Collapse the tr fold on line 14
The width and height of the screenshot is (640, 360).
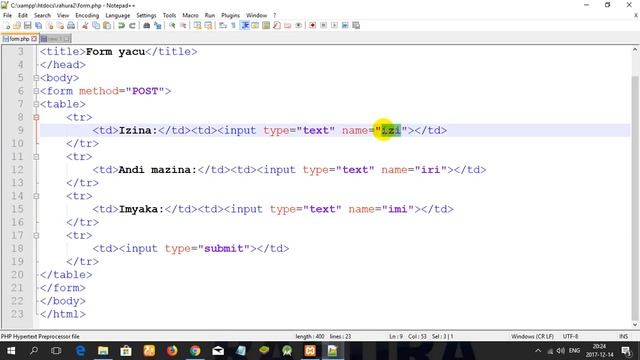tap(36, 196)
